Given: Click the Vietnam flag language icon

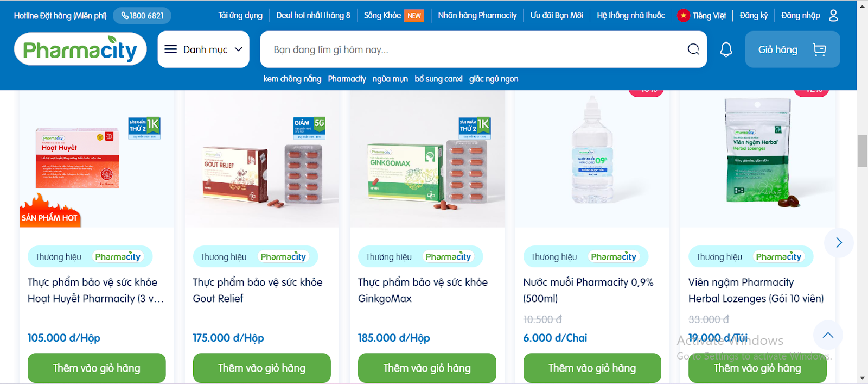Looking at the screenshot, I should point(683,16).
